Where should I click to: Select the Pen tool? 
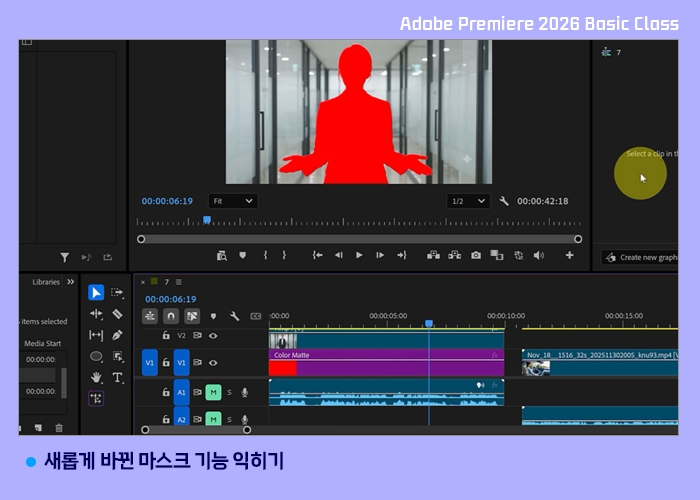click(117, 335)
